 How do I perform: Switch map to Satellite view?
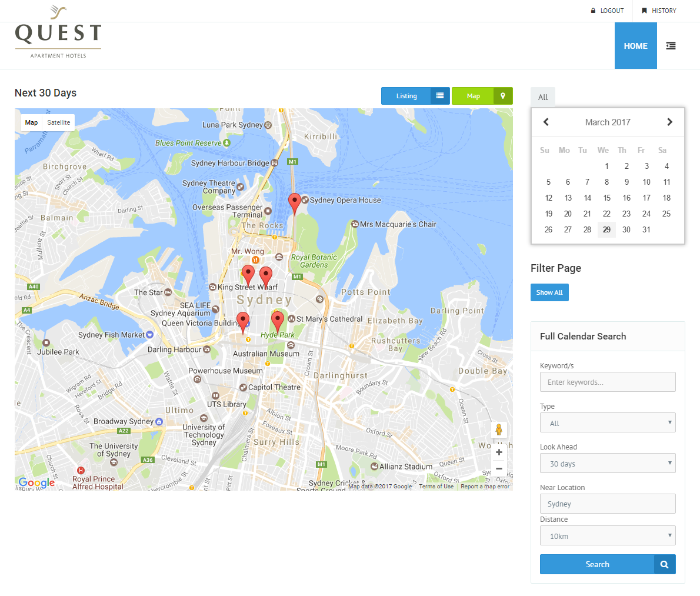coord(59,122)
